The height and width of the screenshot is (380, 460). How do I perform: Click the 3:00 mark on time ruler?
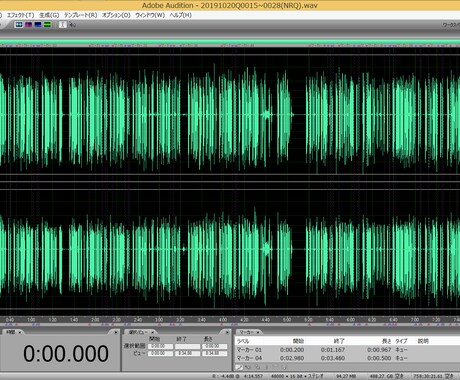coord(159,320)
